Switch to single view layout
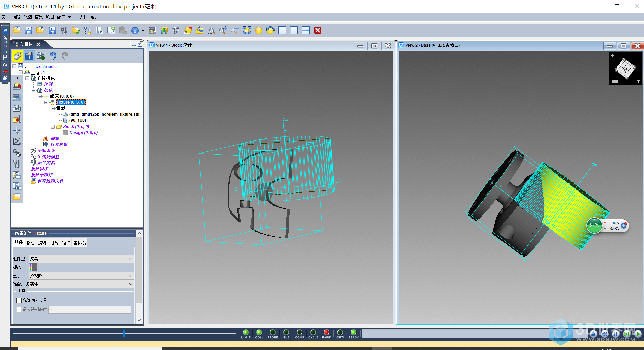Viewport: 644px width, 350px height. [282, 31]
